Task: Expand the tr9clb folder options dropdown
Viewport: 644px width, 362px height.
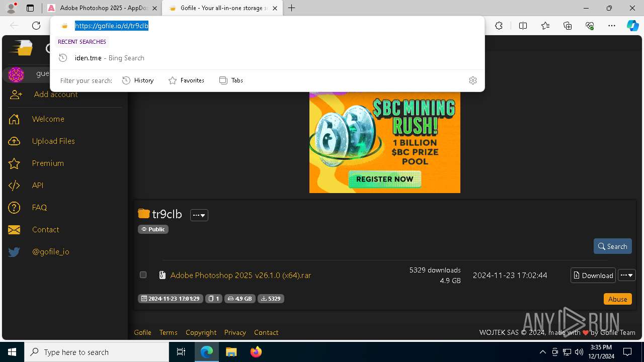Action: tap(199, 215)
